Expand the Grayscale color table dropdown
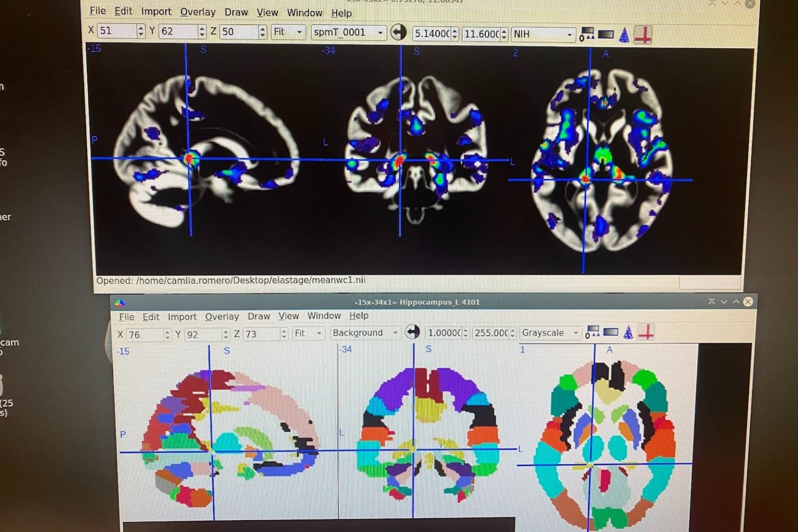798x532 pixels. click(550, 332)
